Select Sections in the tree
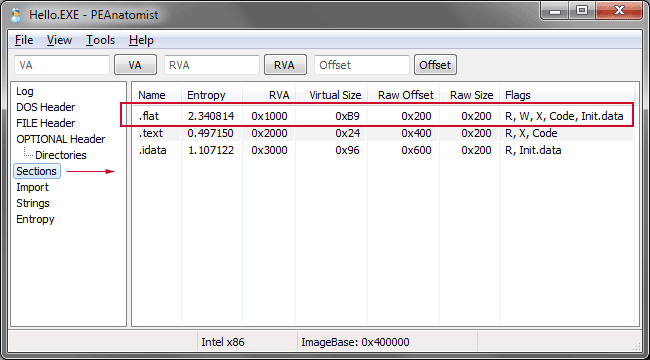650x360 pixels. click(x=36, y=171)
